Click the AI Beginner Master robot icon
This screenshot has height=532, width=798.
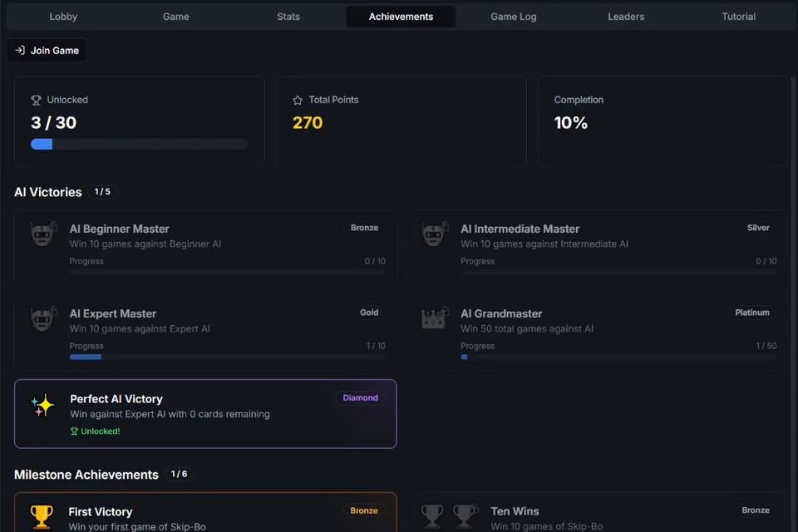44,234
